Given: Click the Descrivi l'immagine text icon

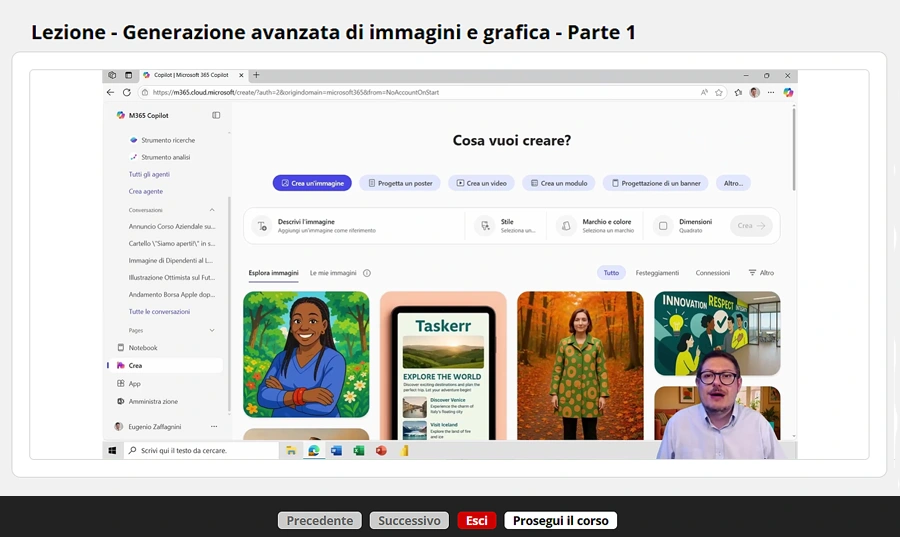Looking at the screenshot, I should (262, 226).
